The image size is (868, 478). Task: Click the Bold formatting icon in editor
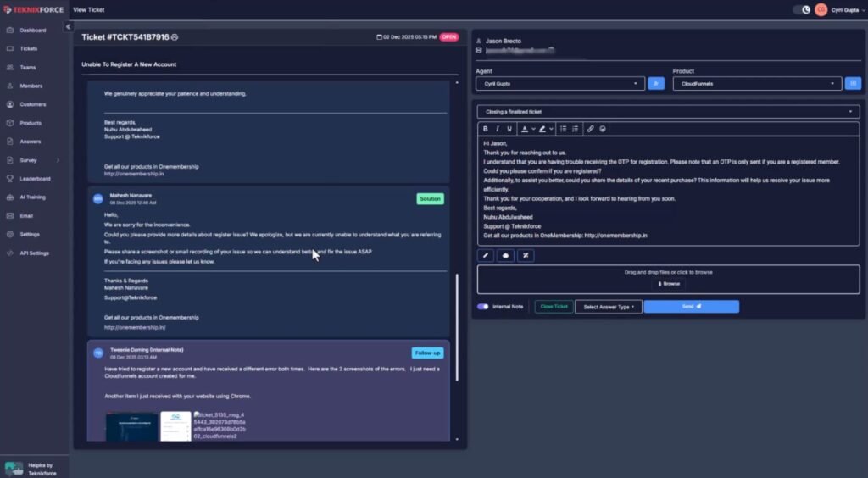pos(486,129)
